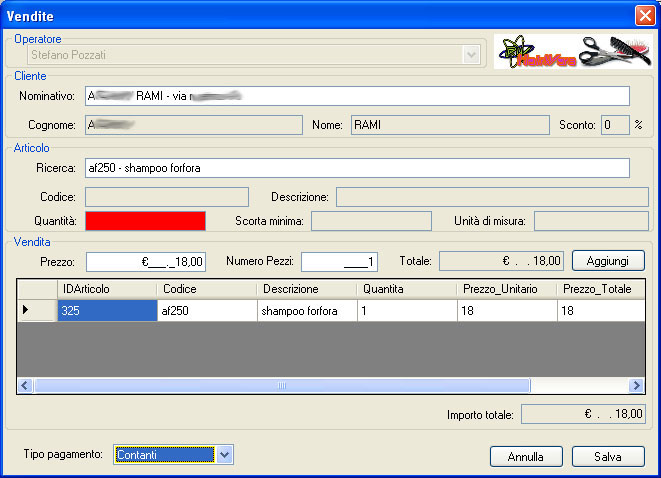Select the shampoo forfora description cell

pyautogui.click(x=307, y=311)
